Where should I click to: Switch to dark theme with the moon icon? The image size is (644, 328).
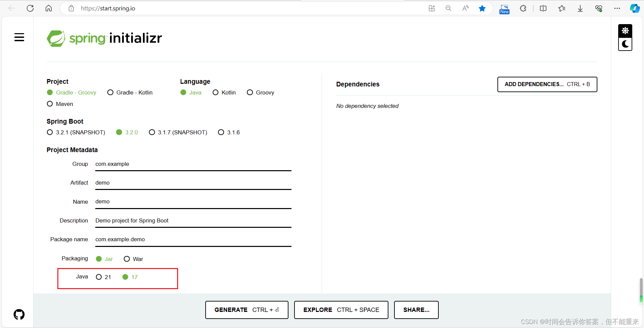(625, 44)
